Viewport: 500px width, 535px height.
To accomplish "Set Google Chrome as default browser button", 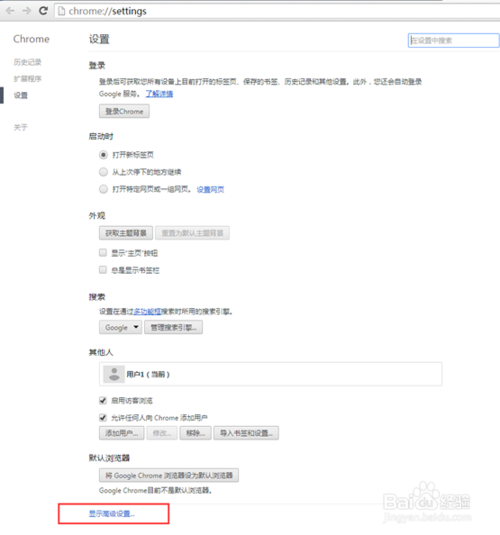I will [169, 475].
